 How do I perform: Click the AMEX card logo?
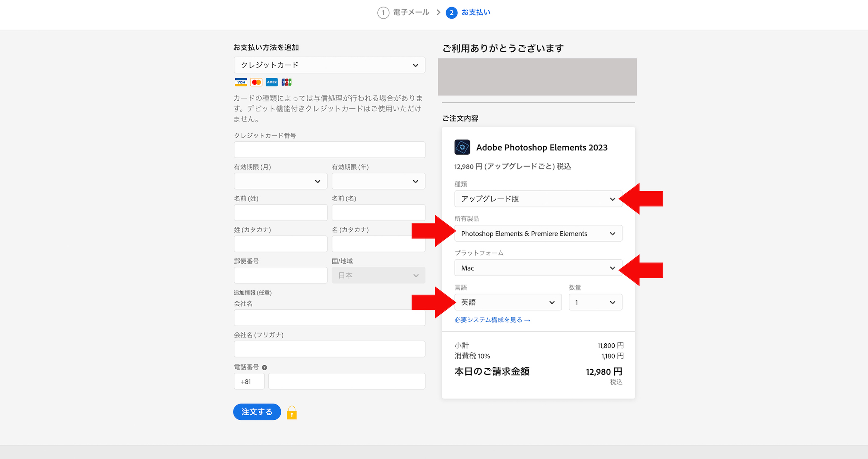(x=272, y=82)
